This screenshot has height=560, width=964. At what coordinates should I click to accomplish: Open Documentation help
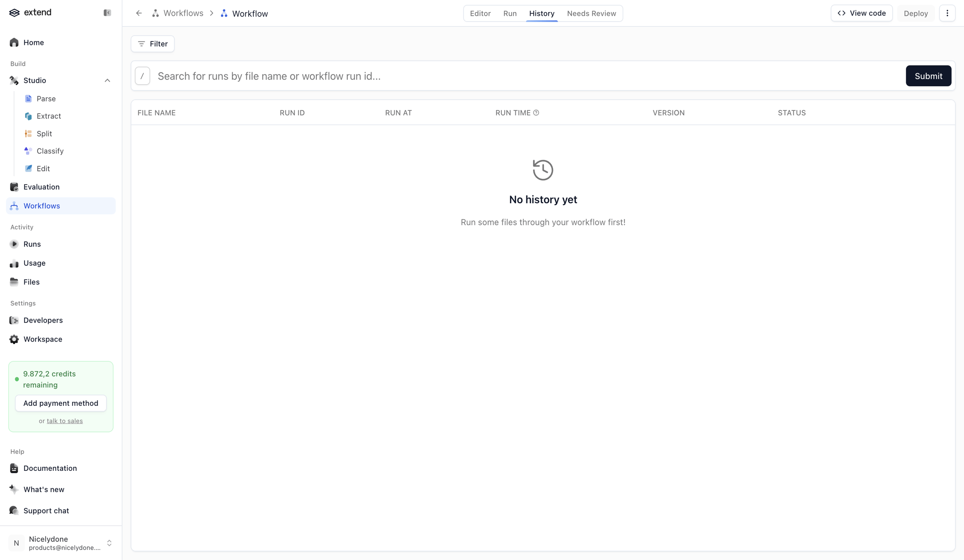pos(61,468)
